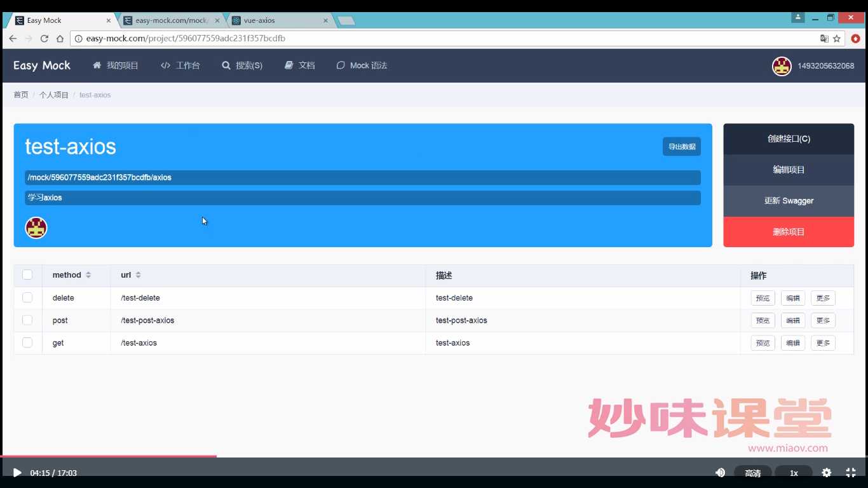Open 工作台 in navigation
Image resolution: width=868 pixels, height=488 pixels.
[x=180, y=65]
